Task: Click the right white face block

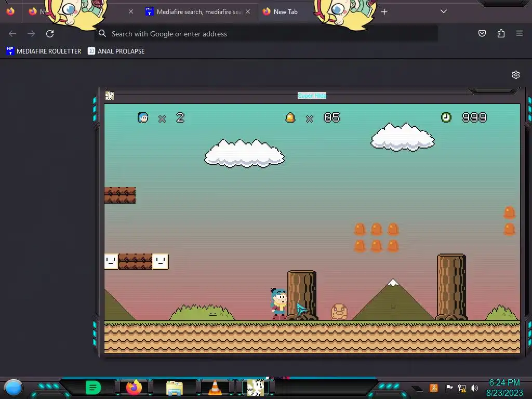Action: coord(161,262)
